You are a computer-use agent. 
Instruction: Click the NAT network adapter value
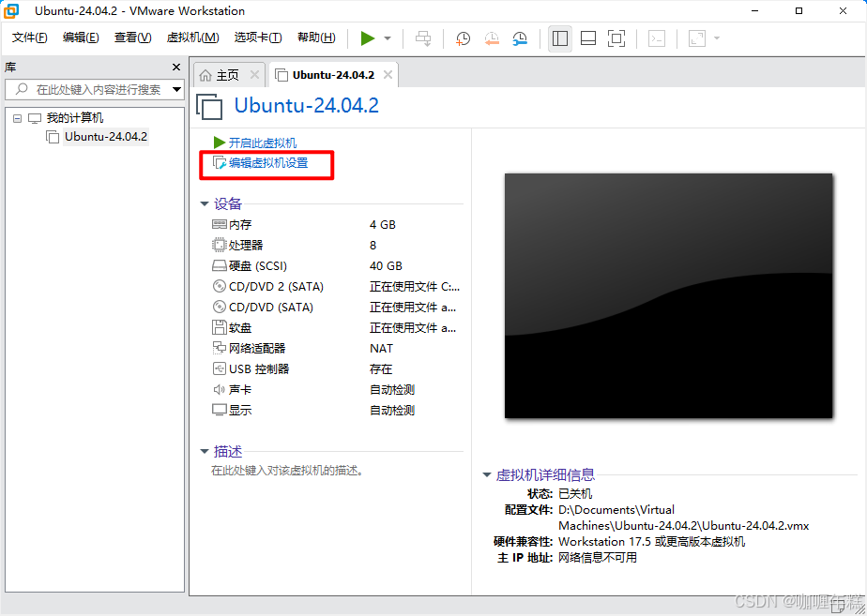tap(382, 349)
